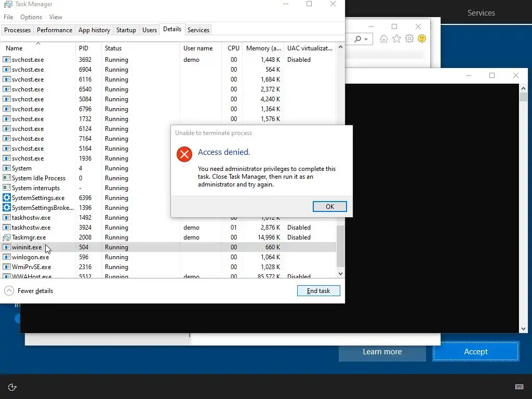
Task: Switch to the Processes tab
Action: (x=17, y=30)
